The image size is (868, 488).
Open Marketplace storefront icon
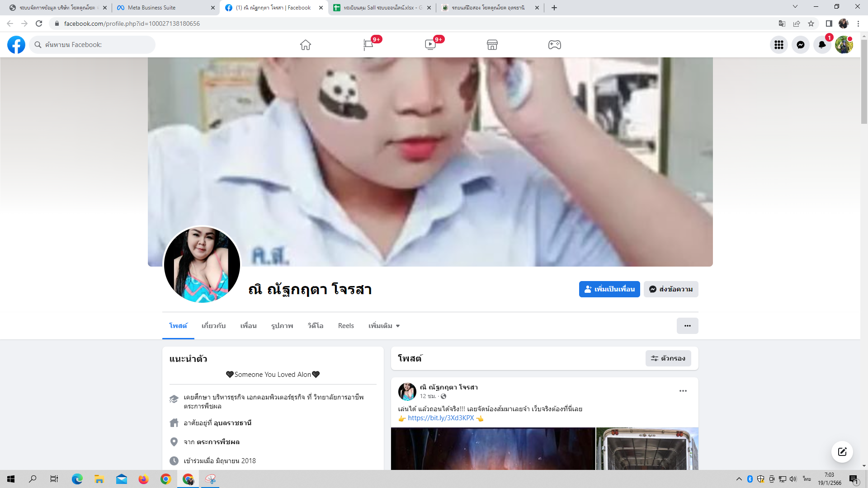coord(492,45)
